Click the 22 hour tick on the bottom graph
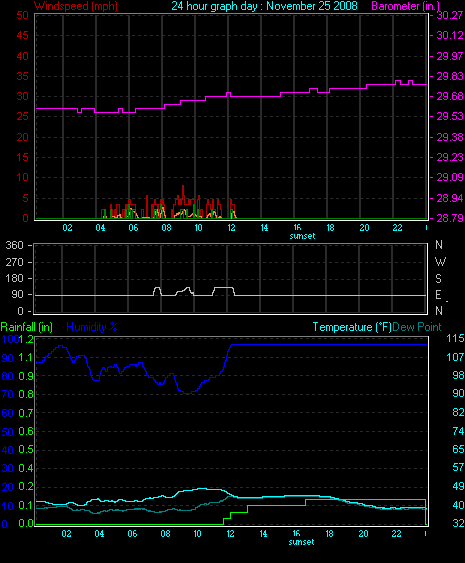The image size is (465, 563). 396,534
